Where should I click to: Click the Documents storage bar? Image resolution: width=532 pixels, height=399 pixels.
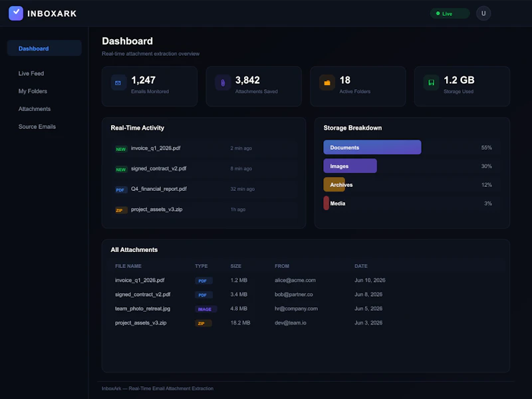click(372, 147)
